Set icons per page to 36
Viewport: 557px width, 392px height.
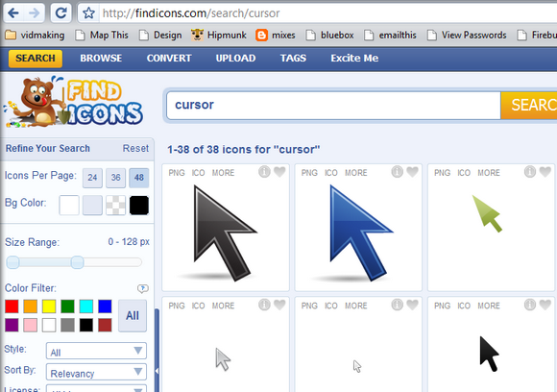(116, 178)
